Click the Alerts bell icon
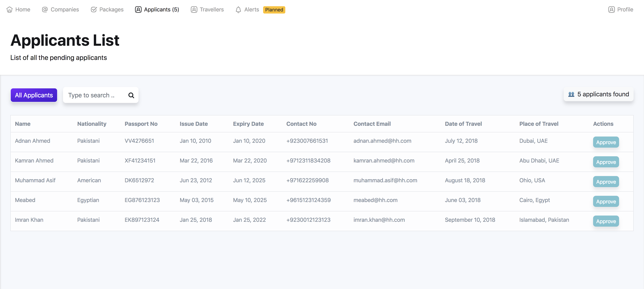Viewport: 644px width, 289px height. point(238,10)
